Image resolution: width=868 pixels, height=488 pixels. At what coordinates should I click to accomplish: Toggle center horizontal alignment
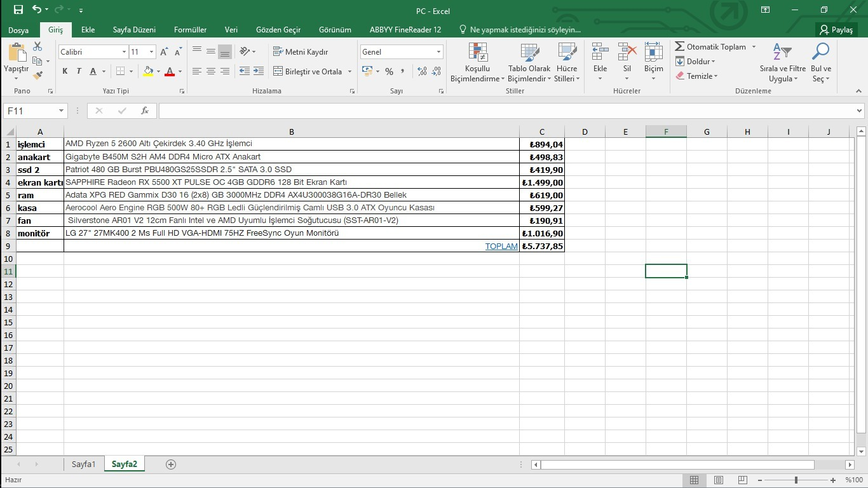tap(211, 71)
